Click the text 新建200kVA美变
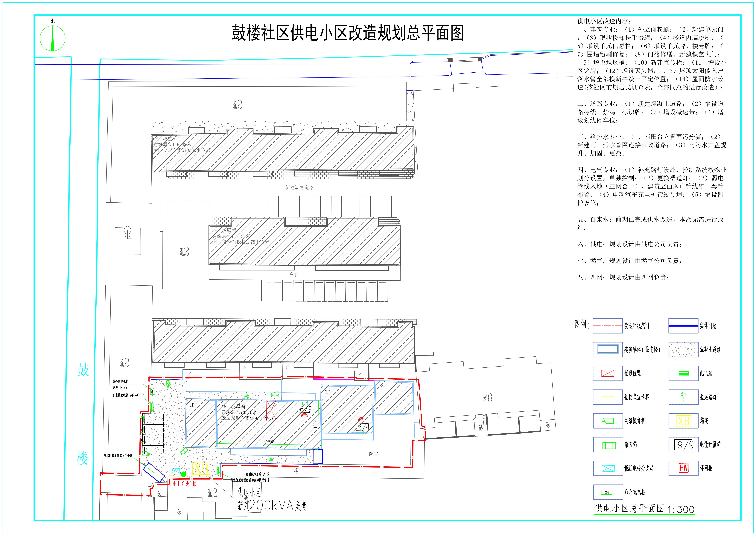 (x=272, y=506)
